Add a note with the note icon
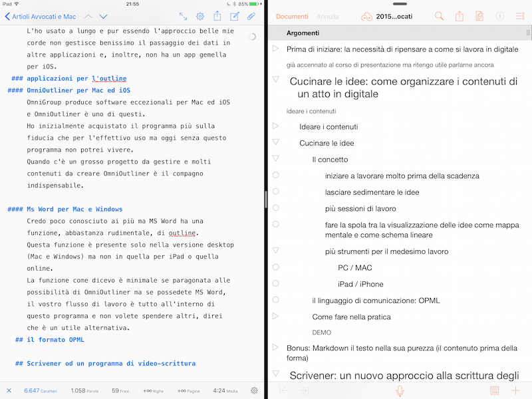 coord(494,390)
